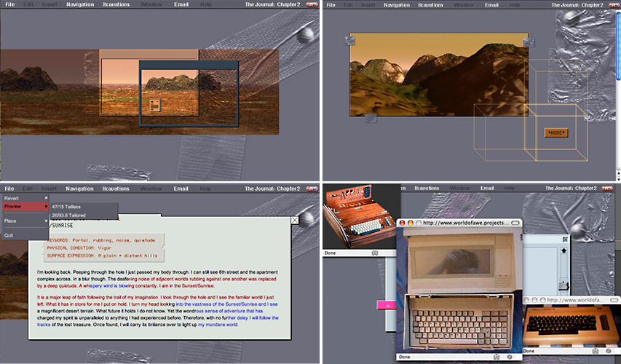Pick '26/93.8 Tailored' from the Preview submenu
This screenshot has width=621, height=364.
(x=68, y=215)
